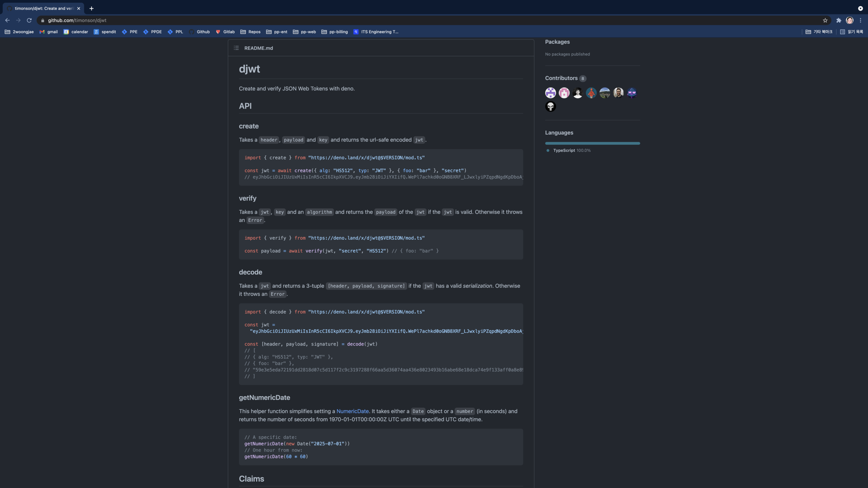Click the TypeScript language color bar
The image size is (868, 488).
[x=592, y=144]
